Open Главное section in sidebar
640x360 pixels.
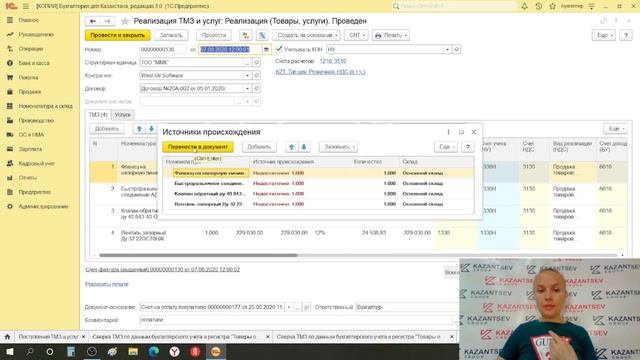29,20
